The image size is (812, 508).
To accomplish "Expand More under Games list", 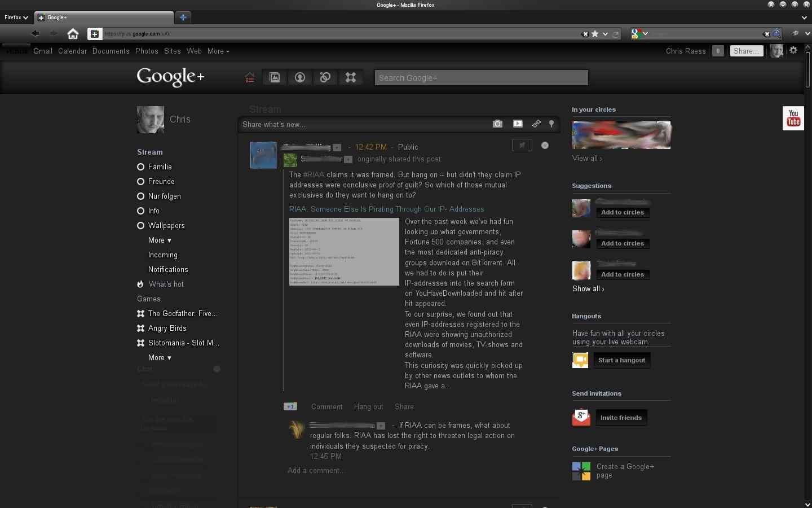I will tap(160, 357).
